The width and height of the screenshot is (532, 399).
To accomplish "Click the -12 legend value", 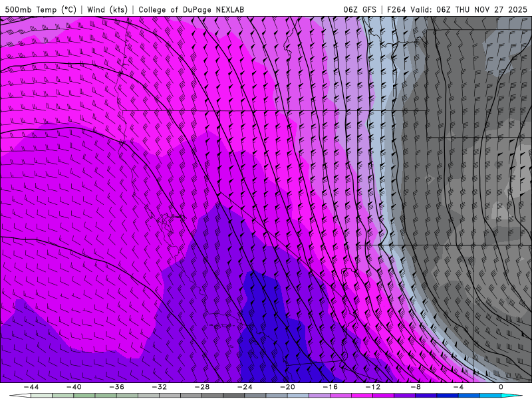I will pyautogui.click(x=373, y=387).
